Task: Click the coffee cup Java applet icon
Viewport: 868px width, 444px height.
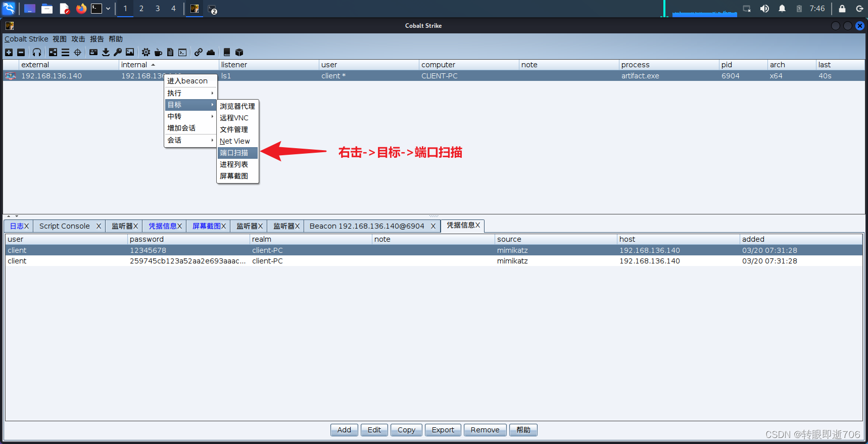Action: [x=158, y=52]
